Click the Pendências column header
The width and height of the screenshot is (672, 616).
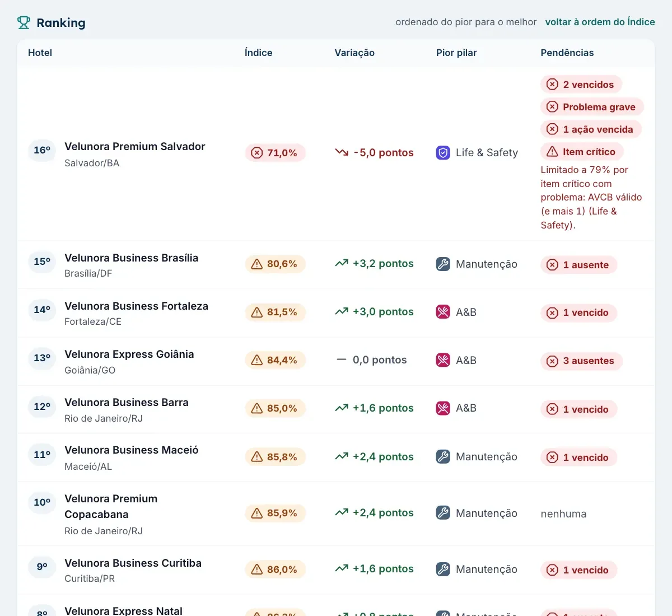point(567,53)
